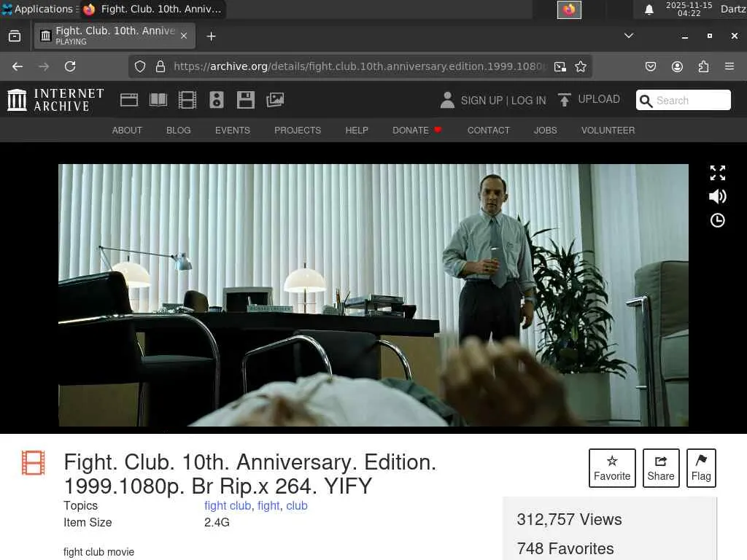Open tracking protection shield icon
The height and width of the screenshot is (560, 747).
pos(139,66)
